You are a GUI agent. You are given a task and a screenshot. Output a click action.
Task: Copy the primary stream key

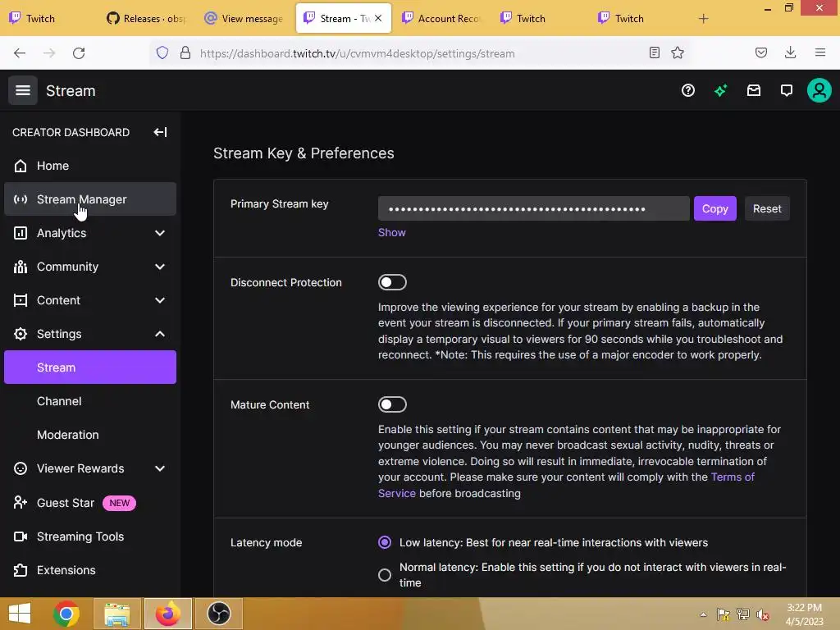tap(714, 208)
